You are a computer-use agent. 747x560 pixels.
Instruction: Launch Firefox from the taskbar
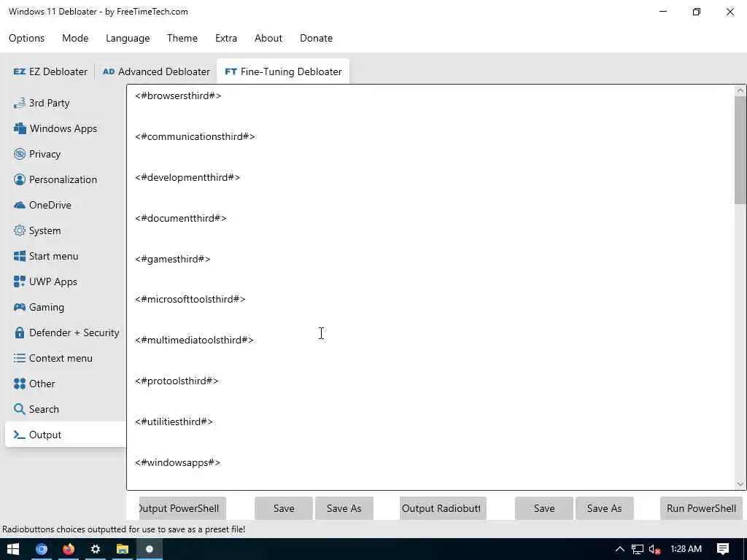(x=69, y=549)
